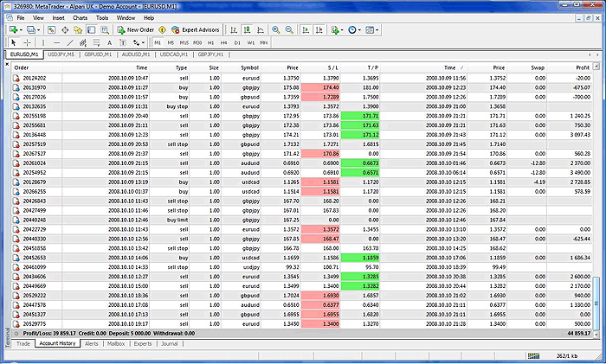Screen dimensions: 606x364
Task: Select the horizontal line tool
Action: (57, 42)
